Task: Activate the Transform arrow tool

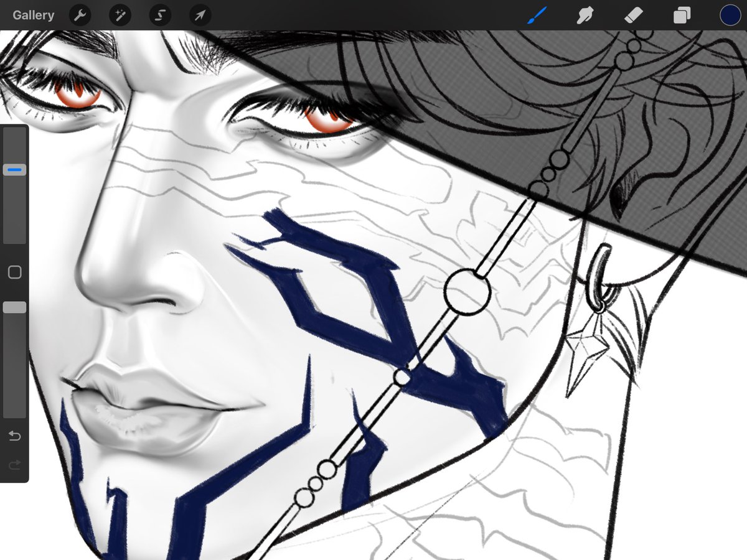Action: click(200, 16)
